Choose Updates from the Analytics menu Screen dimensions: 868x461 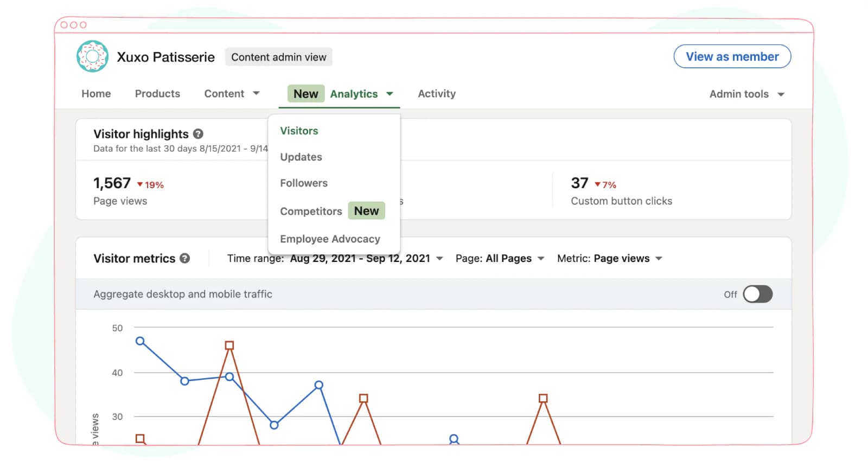301,157
